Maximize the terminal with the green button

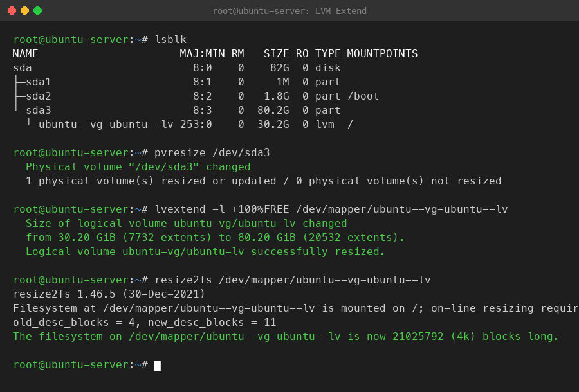point(37,11)
